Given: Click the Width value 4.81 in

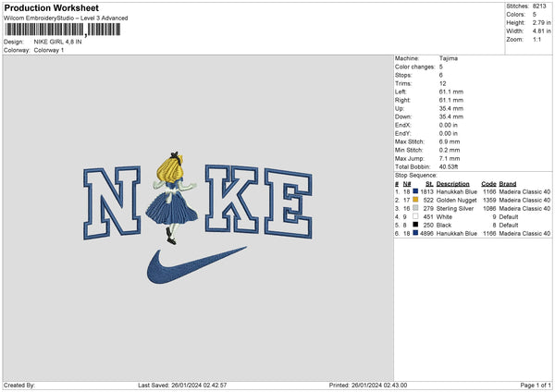Looking at the screenshot, I should point(541,31).
